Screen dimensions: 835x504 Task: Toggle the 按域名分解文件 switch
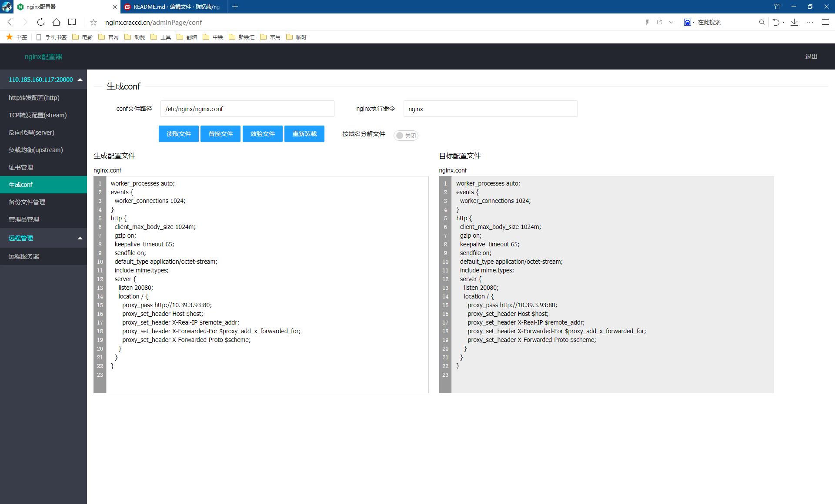coord(406,136)
